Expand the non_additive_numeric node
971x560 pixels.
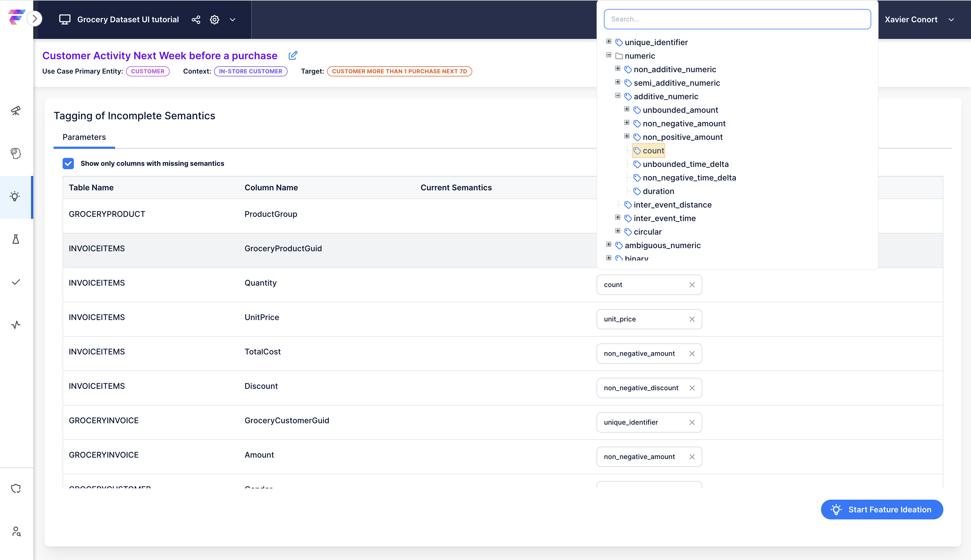tap(618, 69)
